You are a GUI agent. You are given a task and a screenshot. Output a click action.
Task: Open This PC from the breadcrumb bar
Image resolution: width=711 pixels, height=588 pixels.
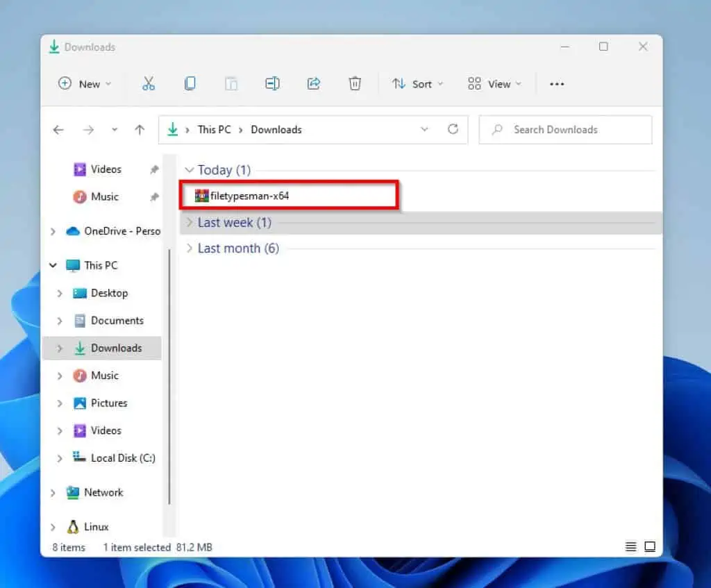click(x=215, y=129)
